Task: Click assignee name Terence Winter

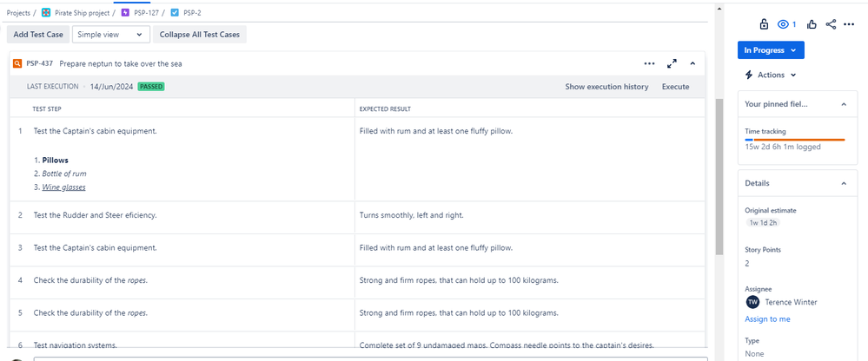Action: (791, 302)
